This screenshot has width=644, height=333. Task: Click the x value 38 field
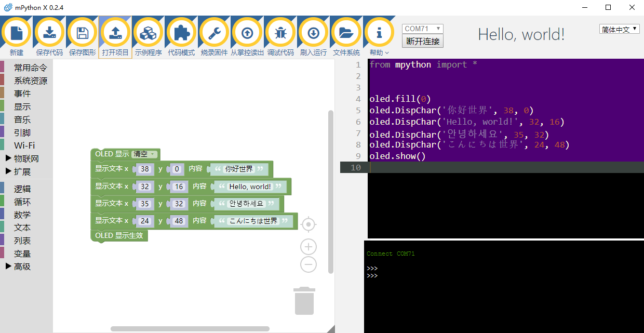(145, 169)
